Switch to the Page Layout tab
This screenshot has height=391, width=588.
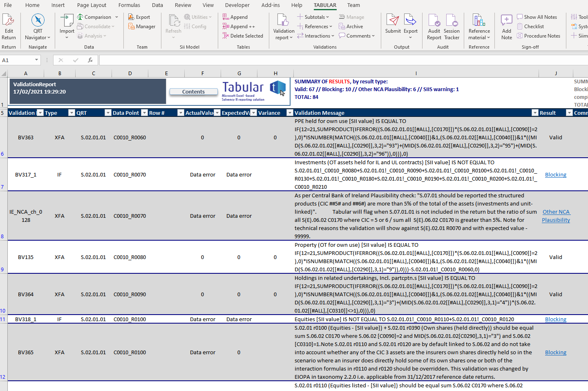[x=92, y=5]
